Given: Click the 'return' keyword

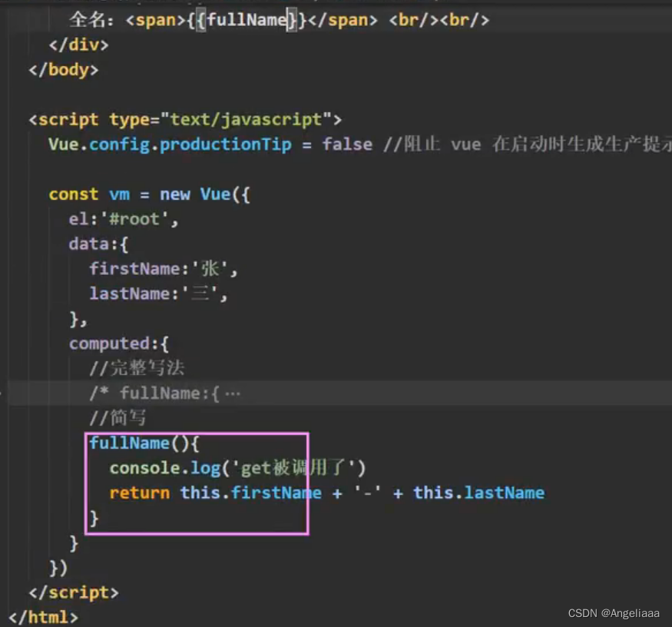Looking at the screenshot, I should click(x=139, y=493).
